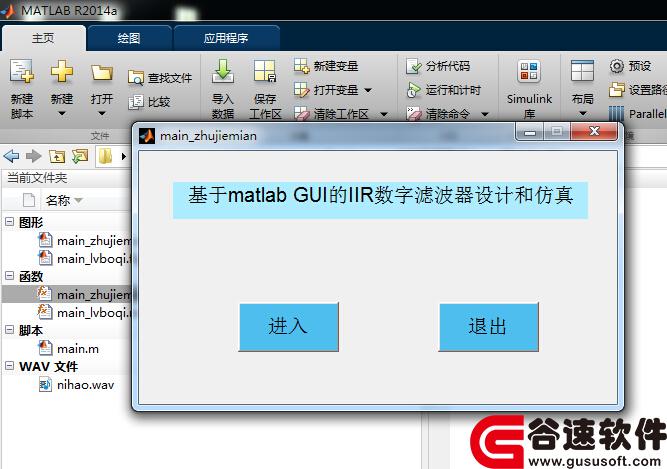Screen dimensions: 667x469
Task: Click Analyze Code (分析代码)
Action: [x=438, y=66]
